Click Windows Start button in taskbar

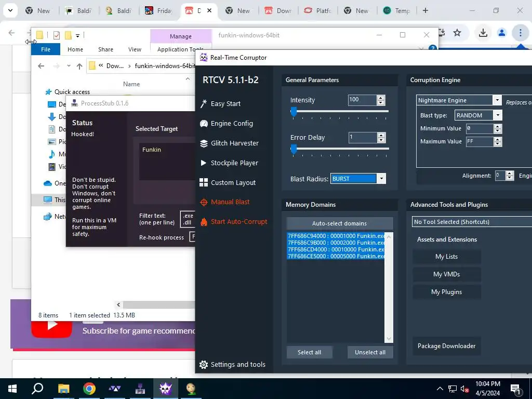12,389
